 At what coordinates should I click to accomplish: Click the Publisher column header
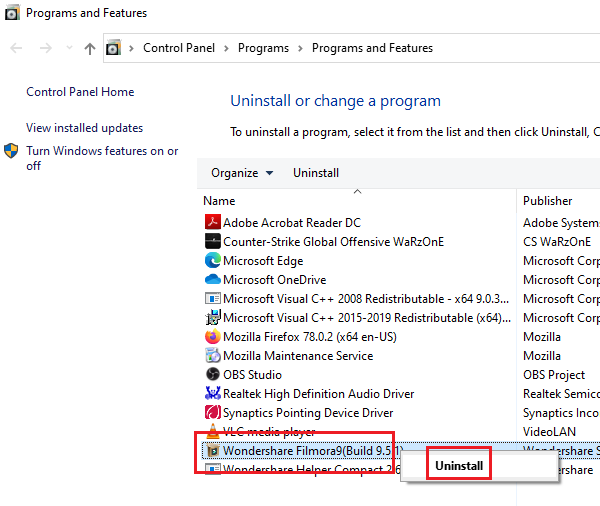point(548,201)
